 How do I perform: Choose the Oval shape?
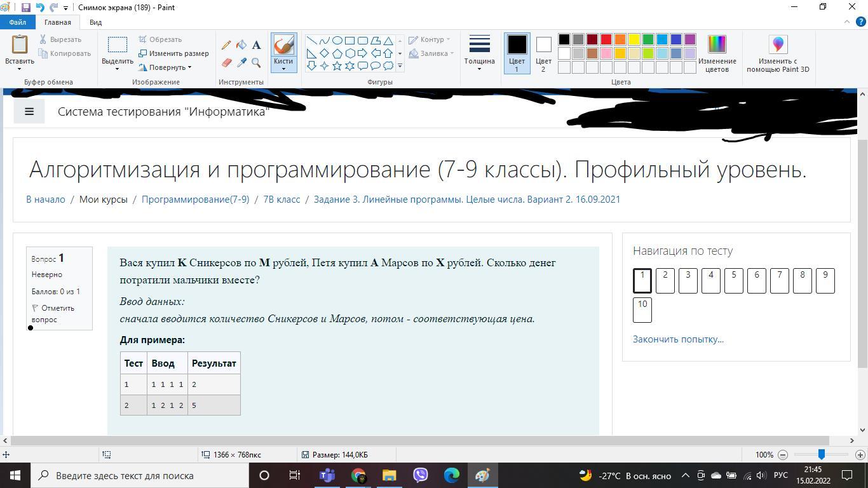click(337, 41)
